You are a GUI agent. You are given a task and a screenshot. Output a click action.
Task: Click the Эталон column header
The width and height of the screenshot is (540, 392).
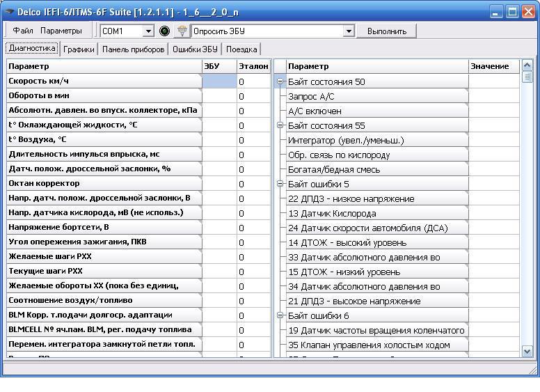(x=254, y=66)
